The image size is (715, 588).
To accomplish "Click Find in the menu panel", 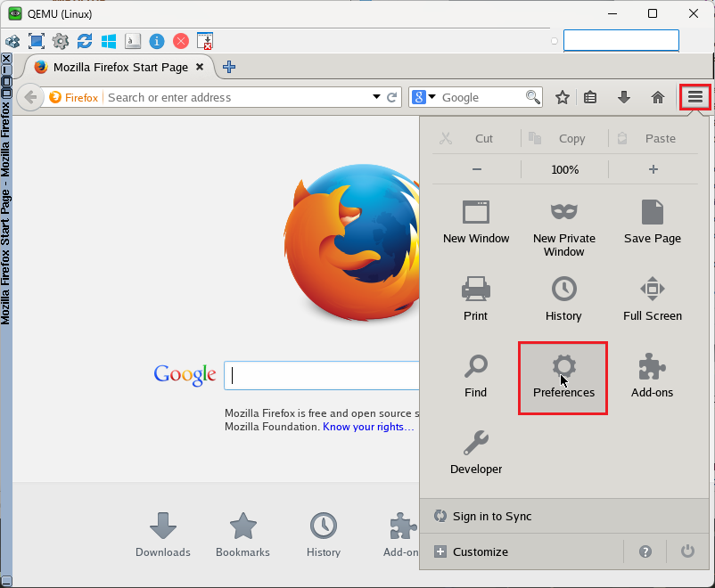I will [475, 377].
